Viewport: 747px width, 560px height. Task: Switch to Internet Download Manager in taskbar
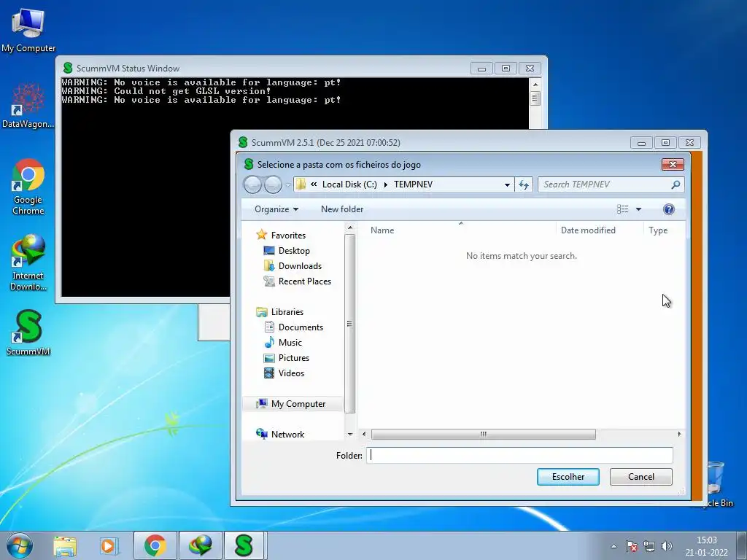coord(200,545)
